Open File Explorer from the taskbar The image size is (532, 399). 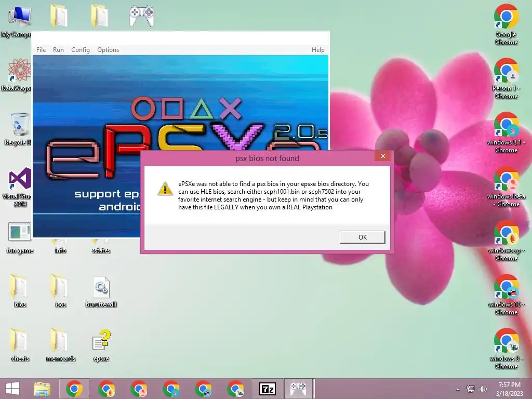(42, 389)
